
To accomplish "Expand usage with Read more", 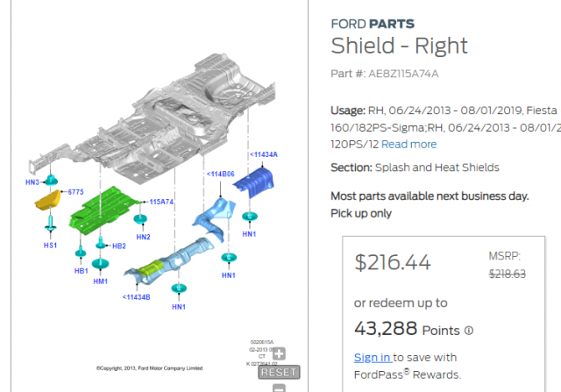I will coord(409,145).
